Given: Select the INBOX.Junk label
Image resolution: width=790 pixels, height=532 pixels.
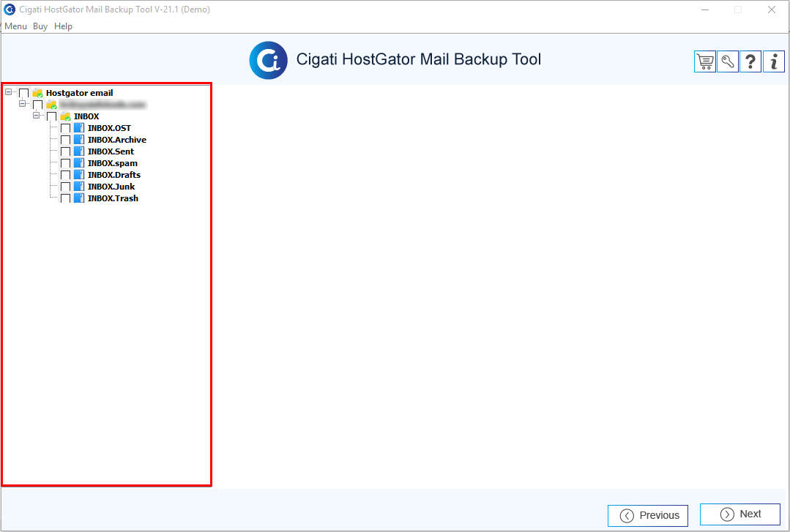Looking at the screenshot, I should 111,187.
